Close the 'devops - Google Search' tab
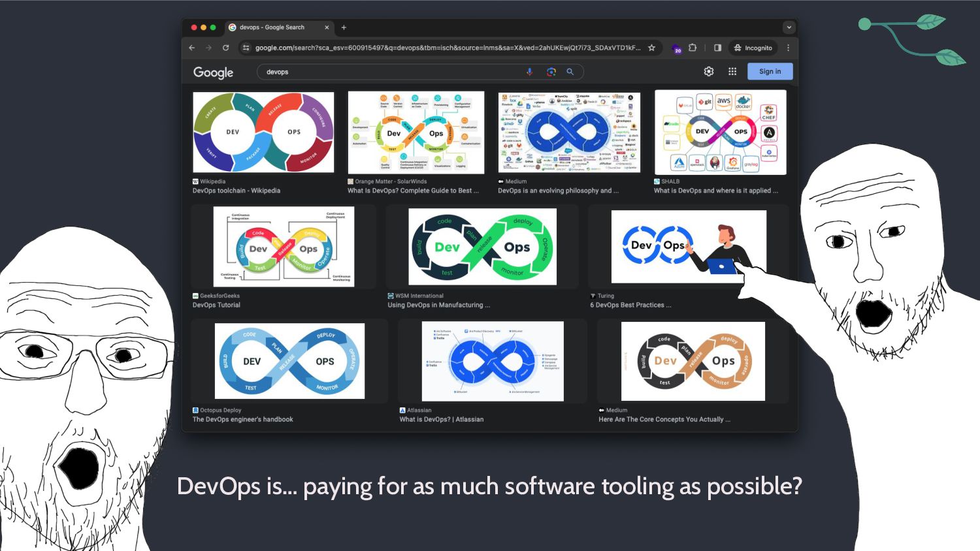 point(327,27)
